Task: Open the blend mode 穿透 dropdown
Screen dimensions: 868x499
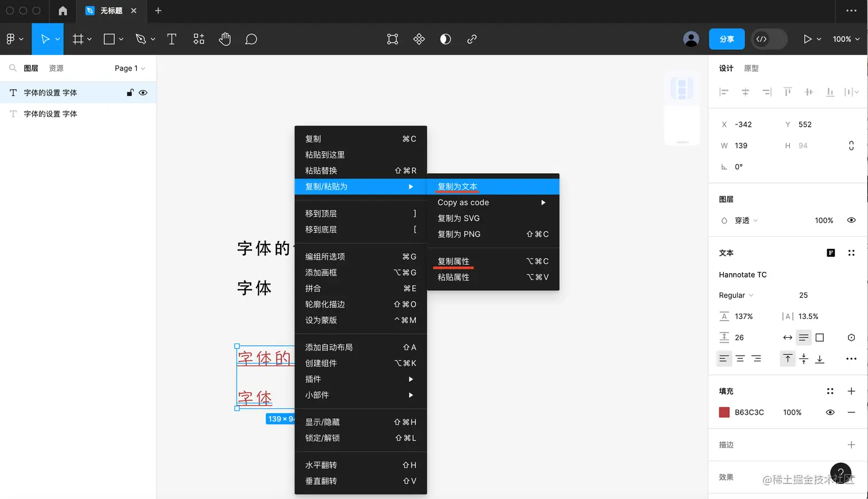Action: [746, 220]
